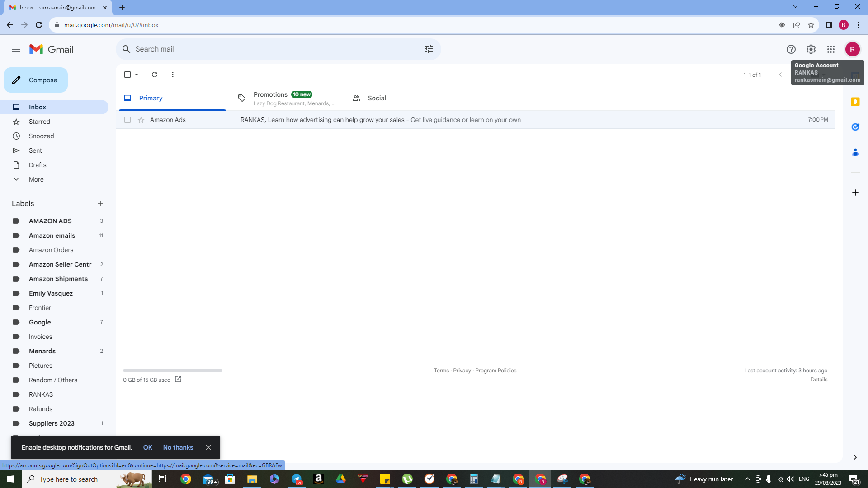This screenshot has width=868, height=488.
Task: Open the Windows notification center
Action: pyautogui.click(x=854, y=479)
